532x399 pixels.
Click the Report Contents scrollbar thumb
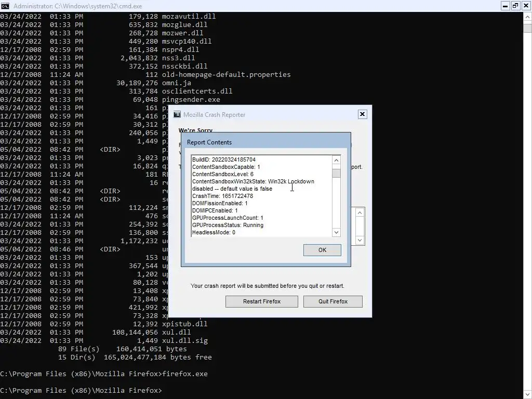point(336,173)
